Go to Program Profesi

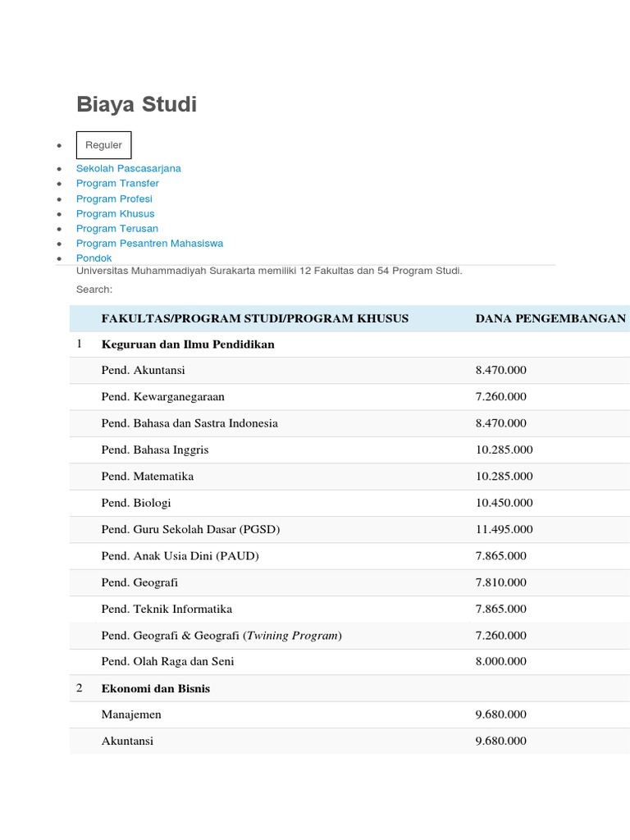tap(114, 199)
